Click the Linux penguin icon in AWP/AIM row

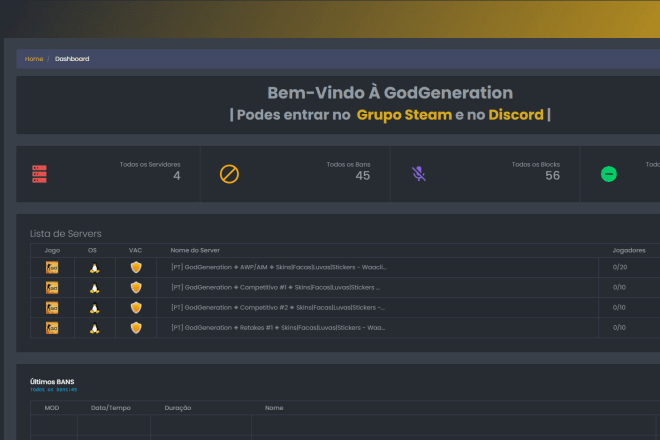coord(95,268)
